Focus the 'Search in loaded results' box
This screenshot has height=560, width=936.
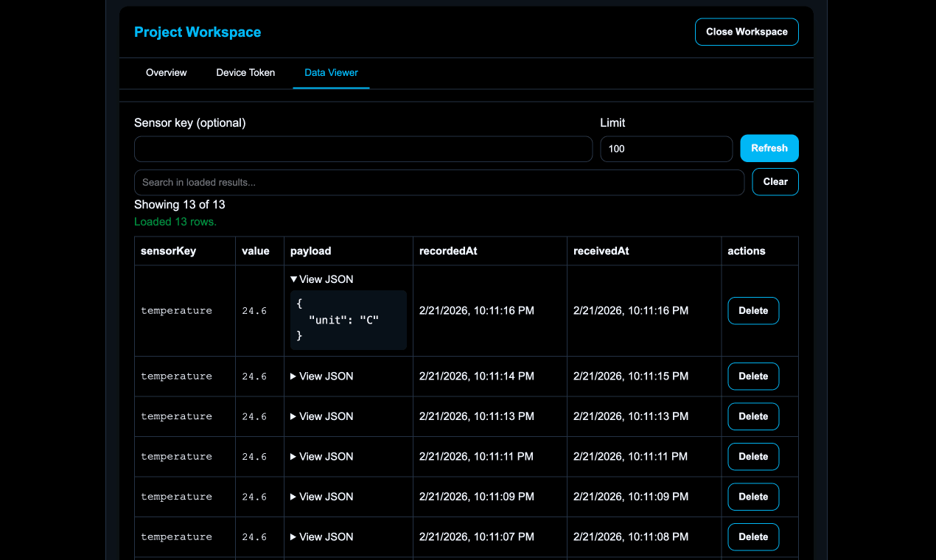pyautogui.click(x=439, y=182)
